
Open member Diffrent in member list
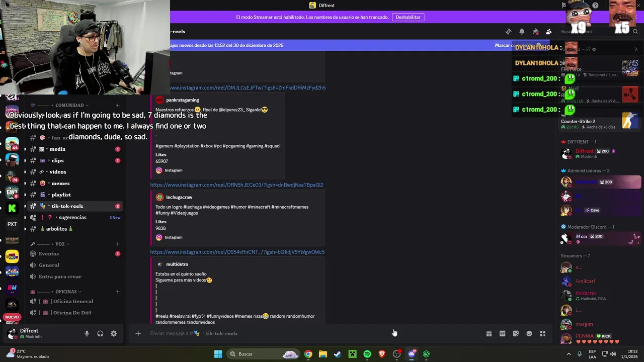tap(600, 153)
